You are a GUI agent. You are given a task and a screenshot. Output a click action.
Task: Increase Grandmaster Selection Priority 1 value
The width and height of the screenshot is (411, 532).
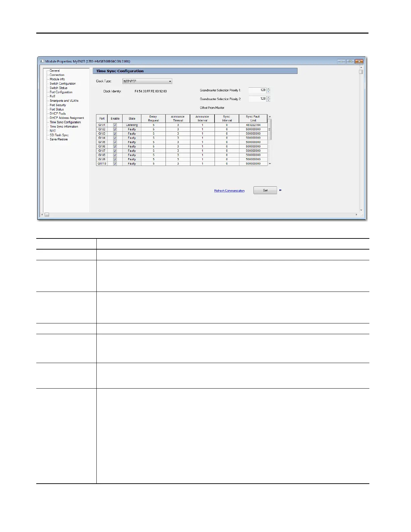[268, 89]
